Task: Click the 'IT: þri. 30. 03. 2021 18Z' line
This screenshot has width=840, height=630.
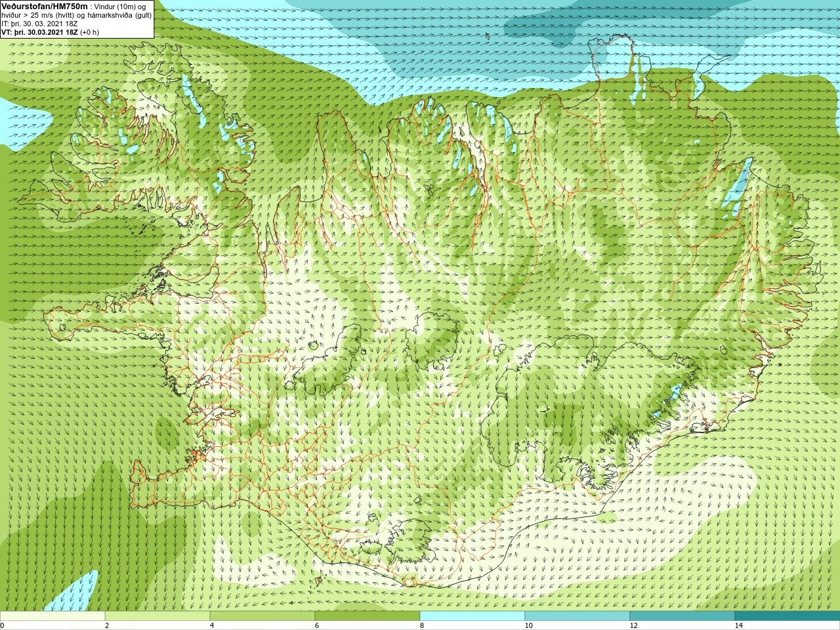Action: 39,24
